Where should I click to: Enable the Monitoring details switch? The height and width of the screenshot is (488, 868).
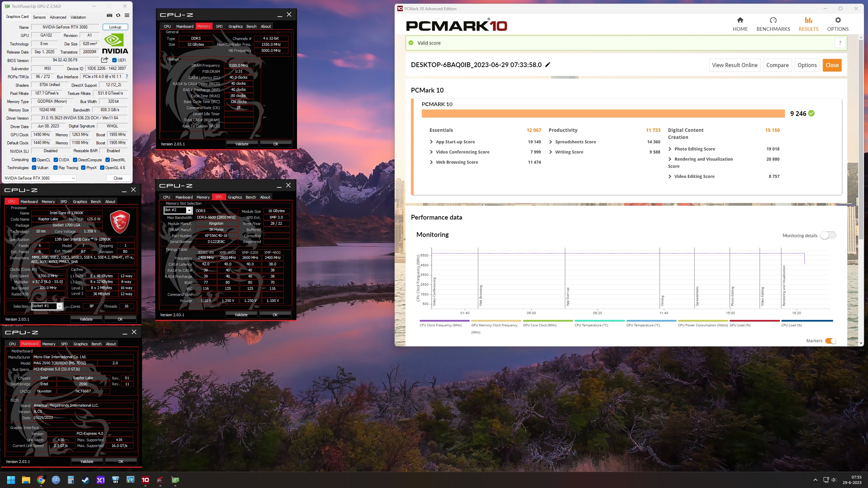[828, 236]
